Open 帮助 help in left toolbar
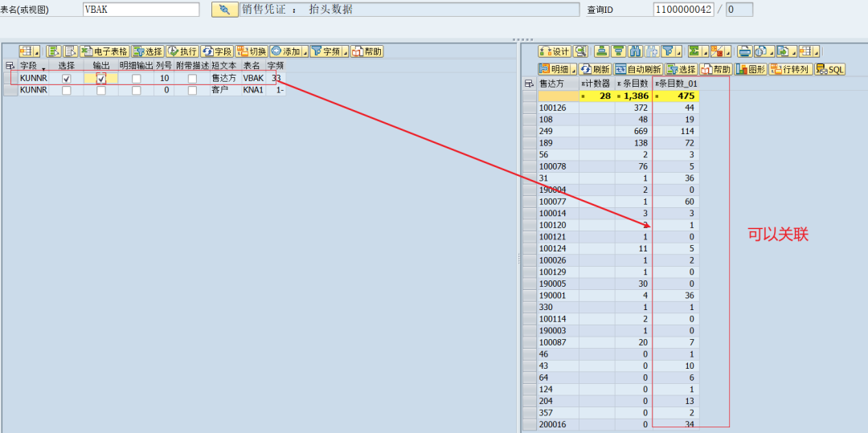 pos(367,51)
